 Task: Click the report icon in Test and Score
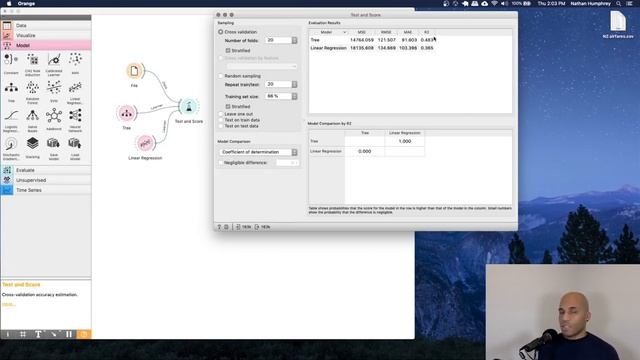point(227,227)
